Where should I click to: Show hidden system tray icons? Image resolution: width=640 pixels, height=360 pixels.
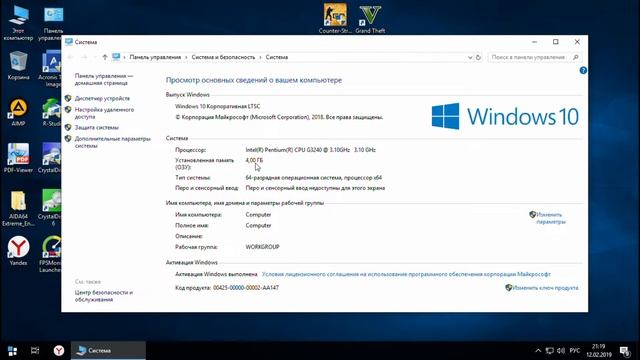[x=538, y=351]
